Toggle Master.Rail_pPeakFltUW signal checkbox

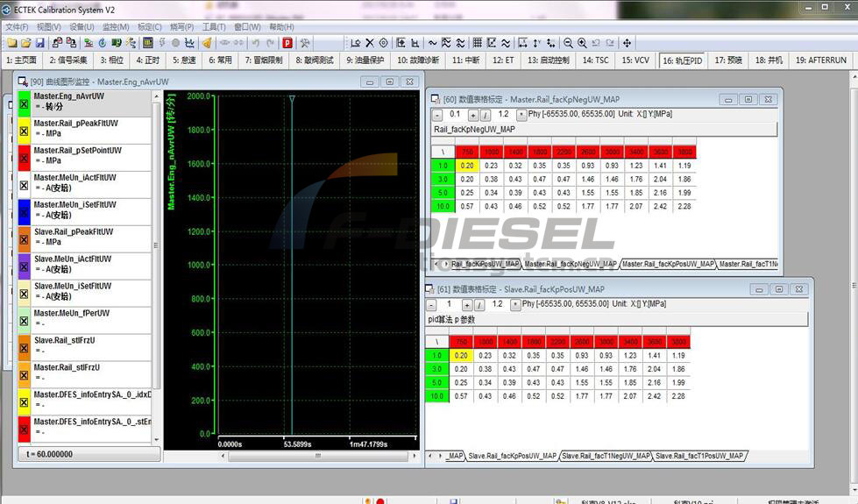click(x=24, y=131)
